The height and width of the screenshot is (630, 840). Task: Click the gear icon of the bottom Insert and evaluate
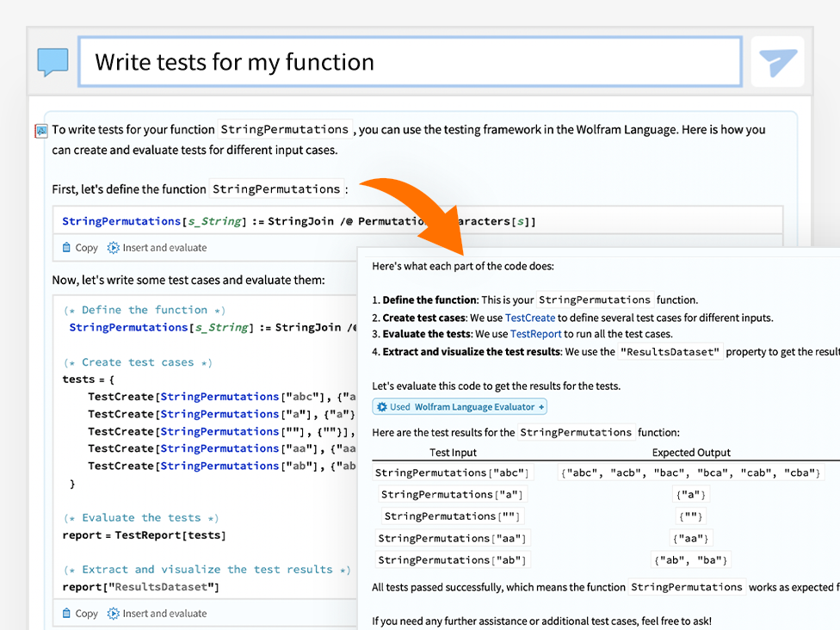(x=114, y=614)
